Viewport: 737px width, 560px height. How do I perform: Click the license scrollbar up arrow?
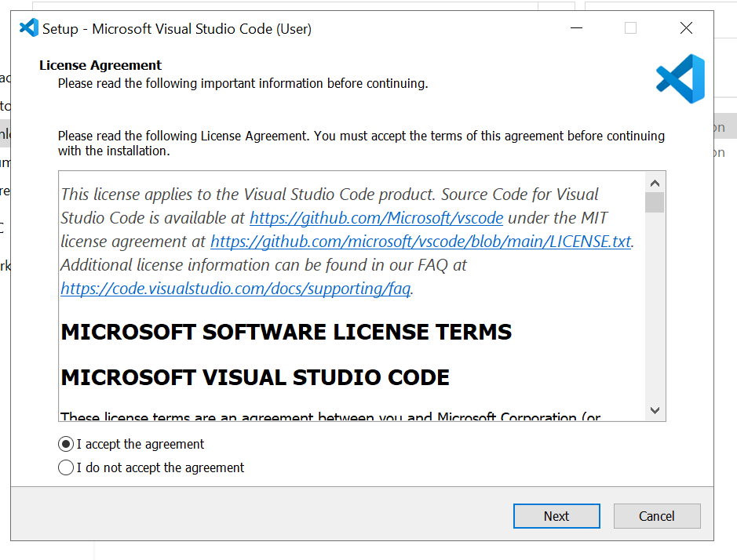655,184
